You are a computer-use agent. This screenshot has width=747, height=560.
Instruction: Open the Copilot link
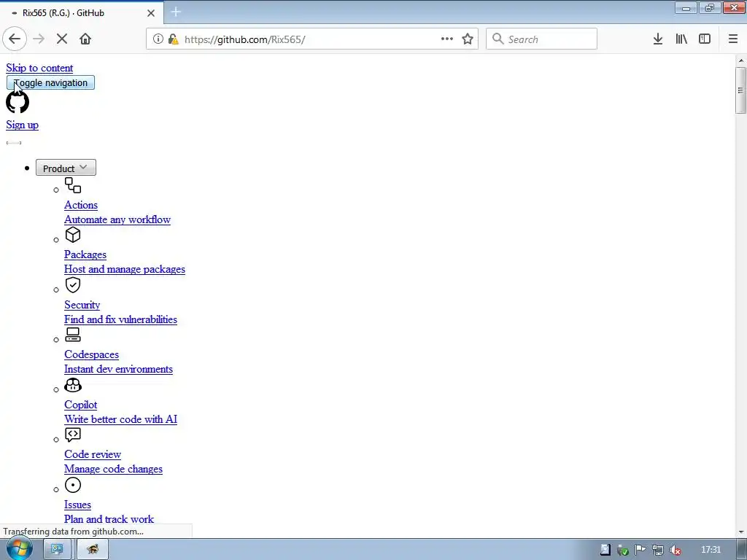pos(80,405)
